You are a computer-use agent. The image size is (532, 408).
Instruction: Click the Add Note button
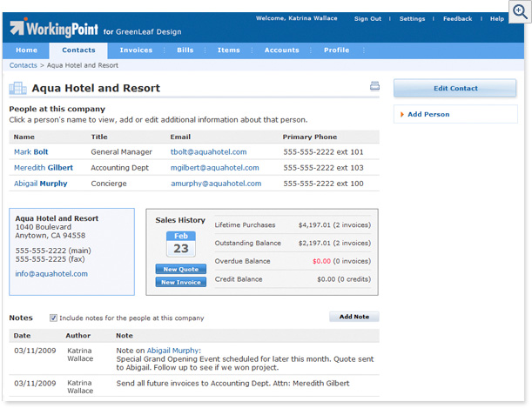[354, 317]
